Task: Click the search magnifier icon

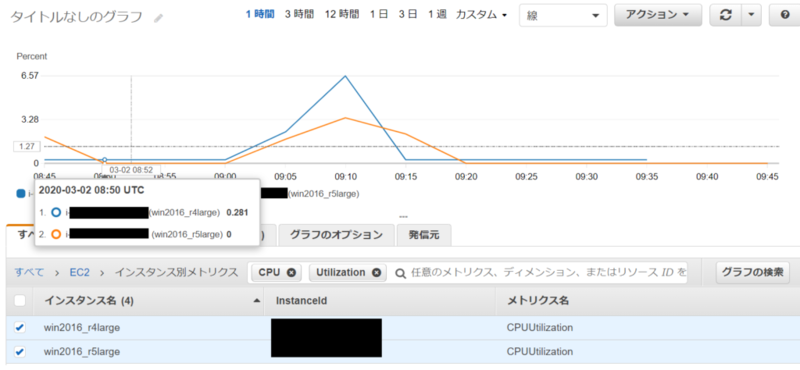Action: coord(401,273)
